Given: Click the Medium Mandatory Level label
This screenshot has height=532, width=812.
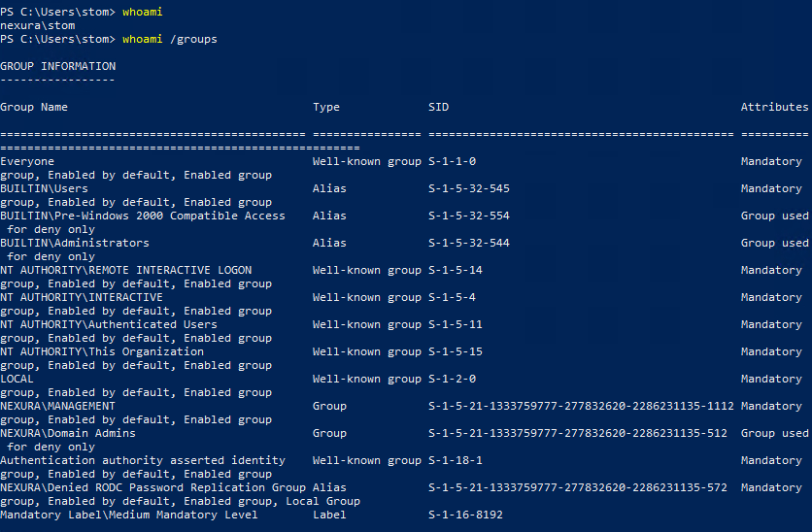Looking at the screenshot, I should click(129, 515).
